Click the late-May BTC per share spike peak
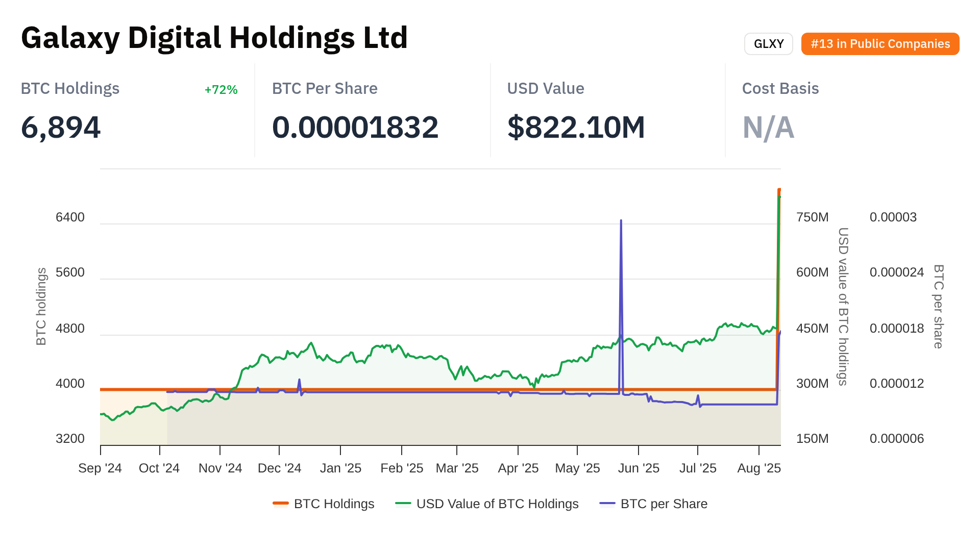The width and height of the screenshot is (980, 551). click(x=621, y=221)
